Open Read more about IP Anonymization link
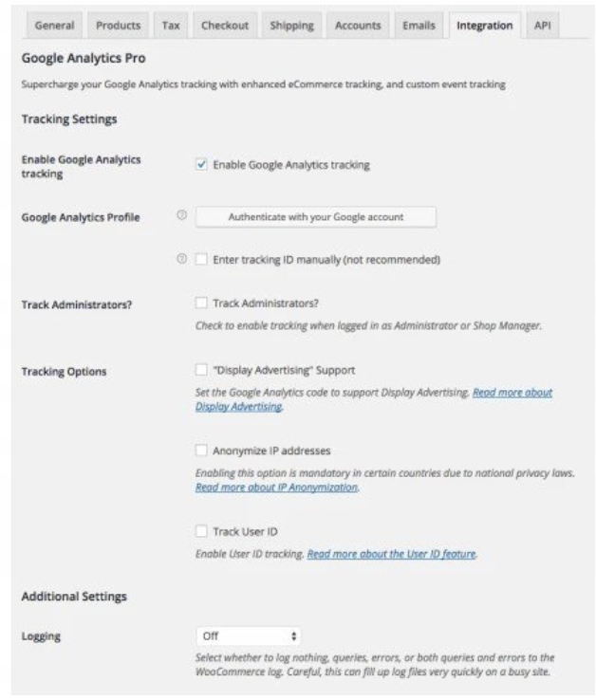 pyautogui.click(x=276, y=487)
